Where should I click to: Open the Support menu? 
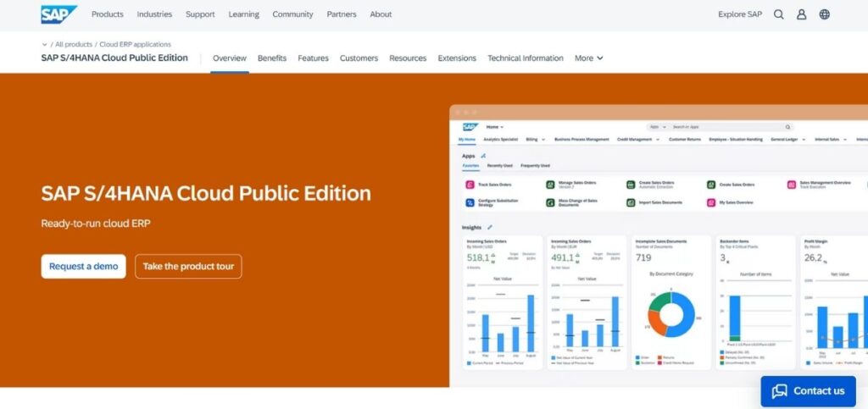pos(200,14)
